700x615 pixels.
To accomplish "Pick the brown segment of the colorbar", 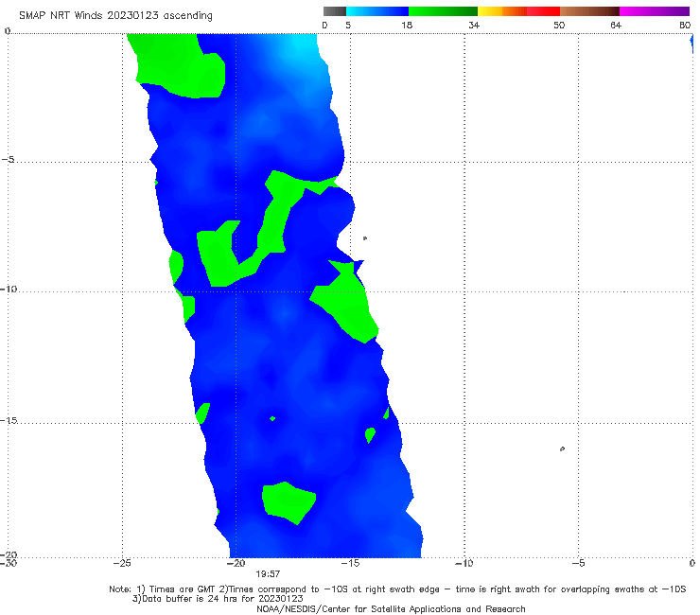I will pos(589,11).
